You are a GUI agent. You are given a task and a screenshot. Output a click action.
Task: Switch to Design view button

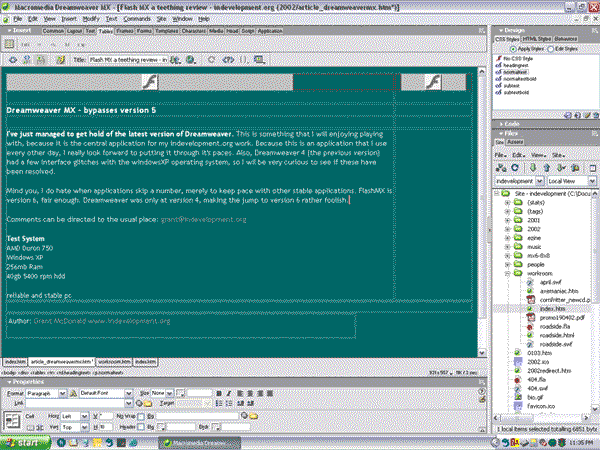click(41, 60)
